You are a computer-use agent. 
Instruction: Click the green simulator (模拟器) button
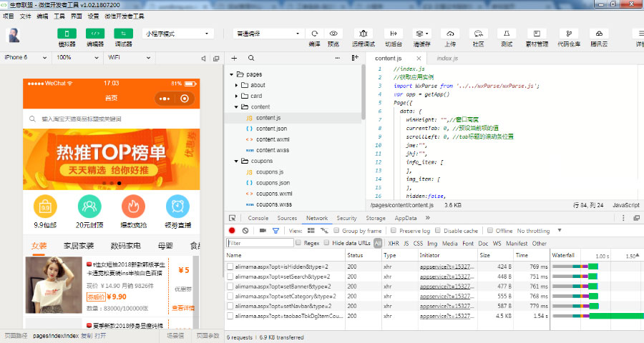point(67,34)
